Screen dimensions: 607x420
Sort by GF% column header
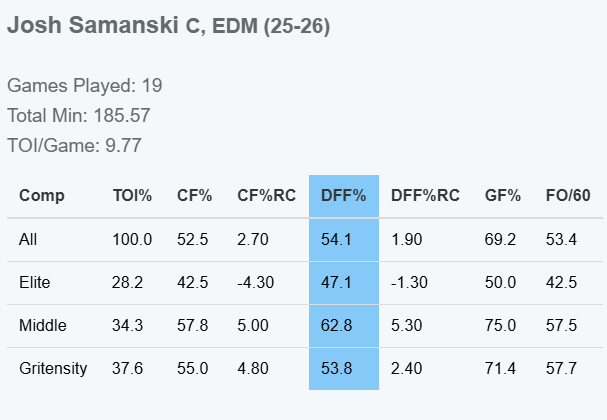tap(502, 196)
